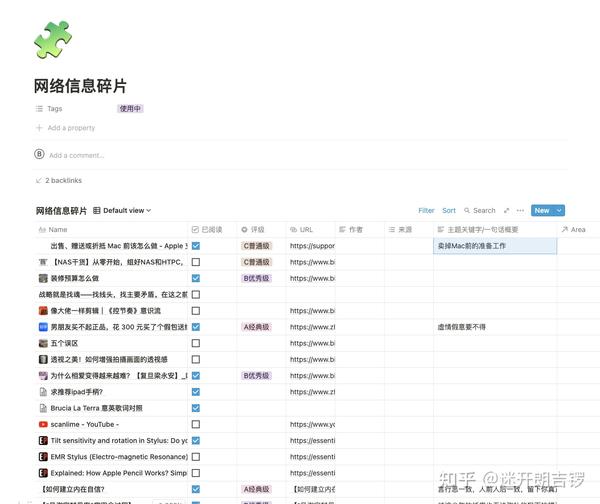The width and height of the screenshot is (600, 504).
Task: Click the icon of the EMR Stylus row
Action: [x=43, y=457]
